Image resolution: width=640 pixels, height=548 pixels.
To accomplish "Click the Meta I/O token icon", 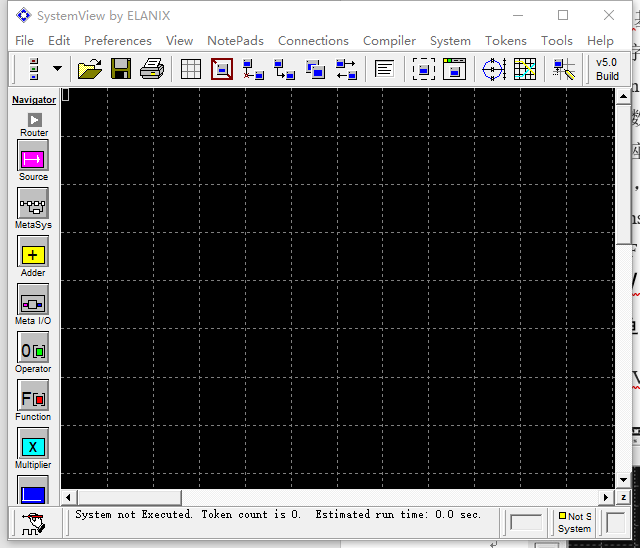I will point(33,302).
